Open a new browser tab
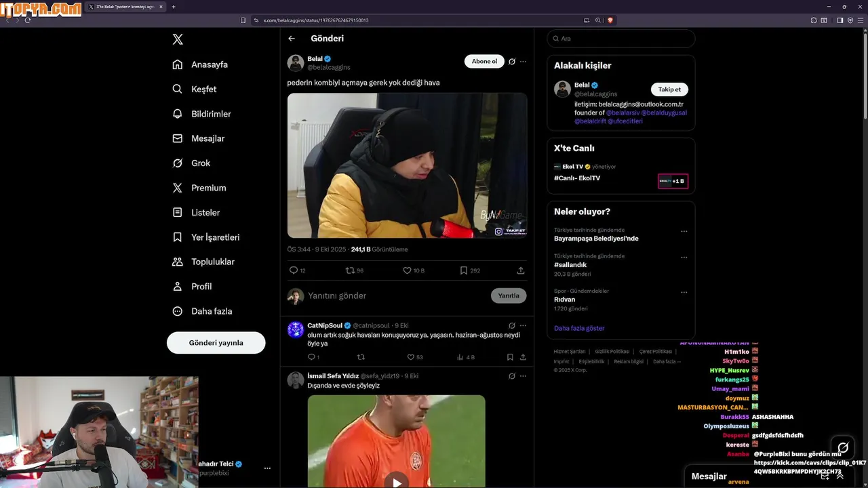The image size is (868, 488). (174, 7)
